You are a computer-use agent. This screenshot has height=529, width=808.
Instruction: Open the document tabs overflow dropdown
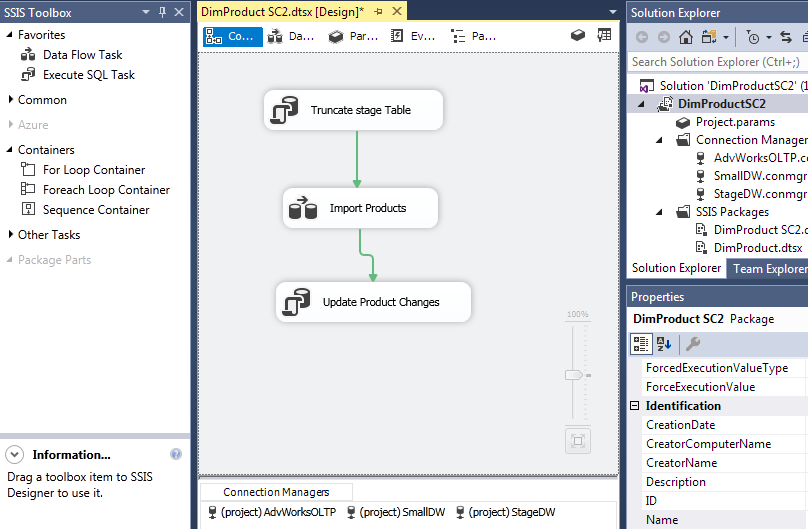pos(613,12)
